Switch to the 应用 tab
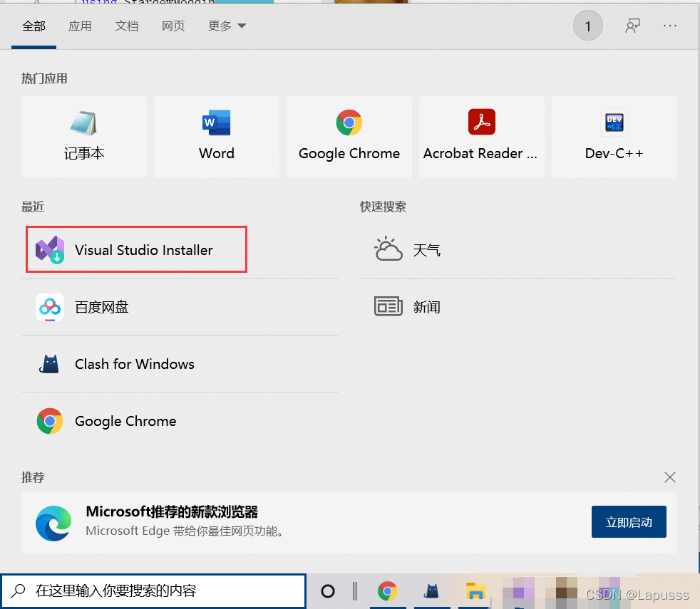 click(80, 26)
